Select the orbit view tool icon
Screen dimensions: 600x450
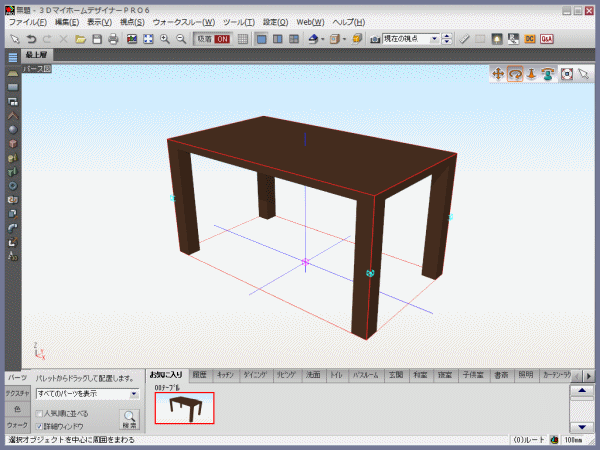click(x=514, y=74)
